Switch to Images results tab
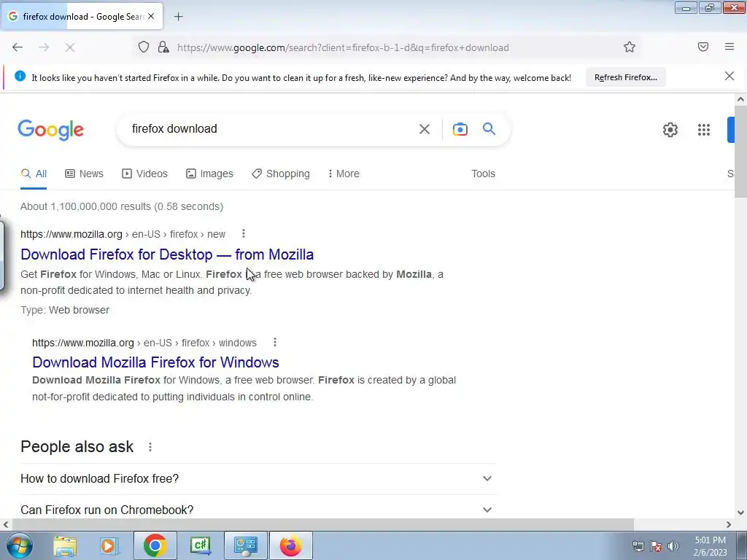 209,174
